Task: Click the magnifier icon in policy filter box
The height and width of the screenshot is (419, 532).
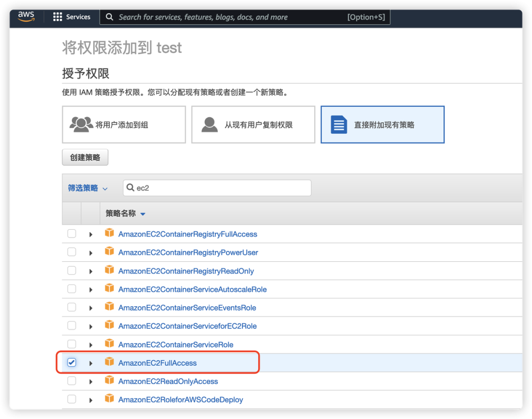Action: point(130,187)
